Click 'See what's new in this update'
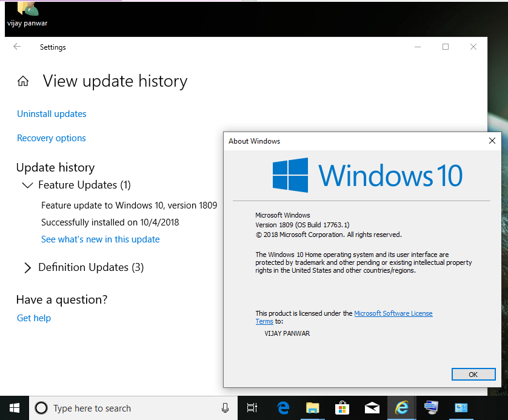This screenshot has height=420, width=508. [x=100, y=239]
